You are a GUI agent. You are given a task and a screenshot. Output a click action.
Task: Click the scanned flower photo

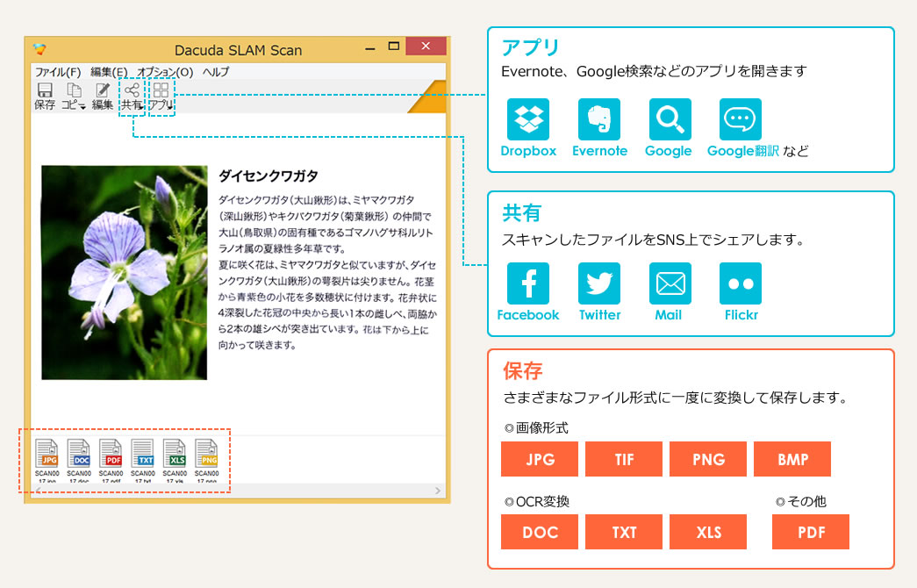[124, 273]
